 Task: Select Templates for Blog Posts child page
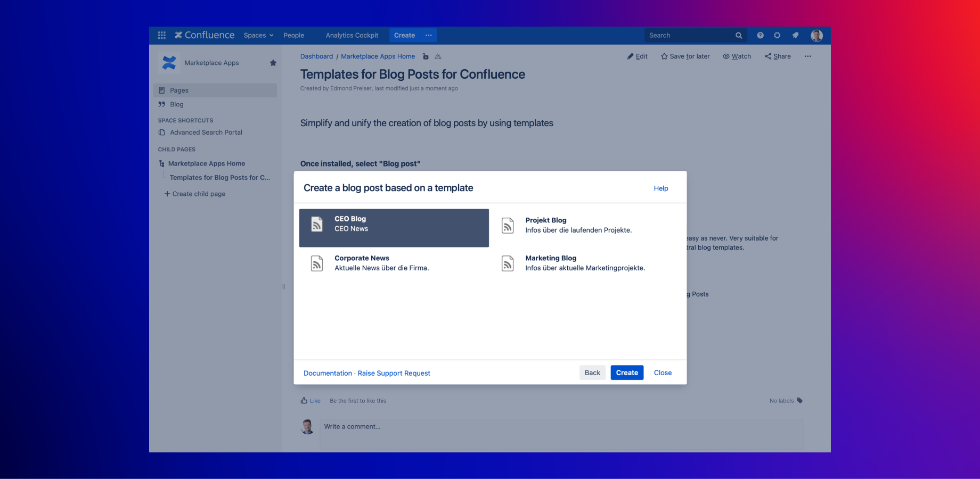click(x=220, y=178)
